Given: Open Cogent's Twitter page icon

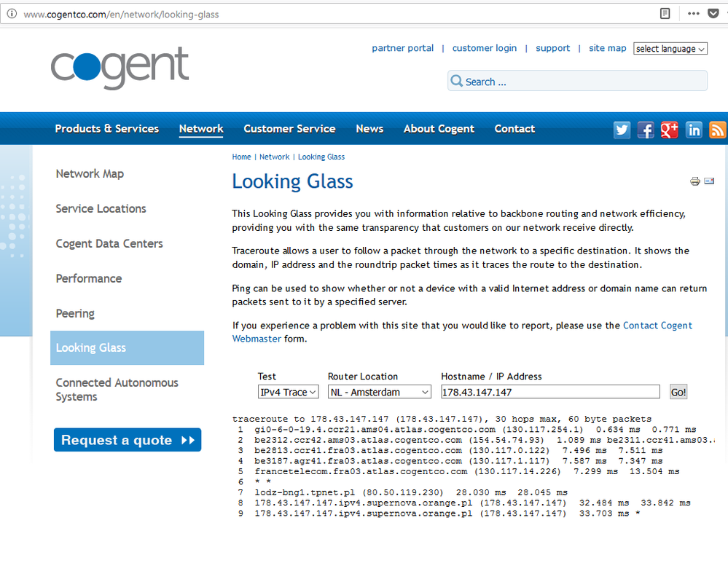Looking at the screenshot, I should tap(622, 130).
